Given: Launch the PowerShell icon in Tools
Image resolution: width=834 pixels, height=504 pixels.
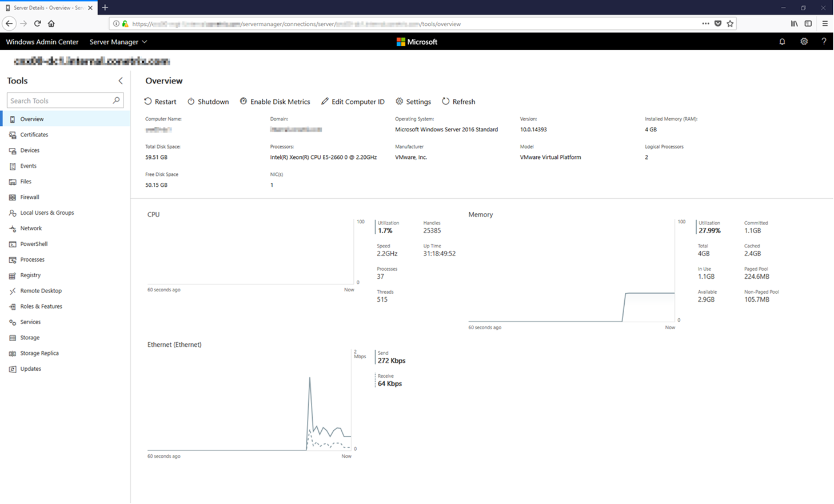Looking at the screenshot, I should click(x=13, y=244).
